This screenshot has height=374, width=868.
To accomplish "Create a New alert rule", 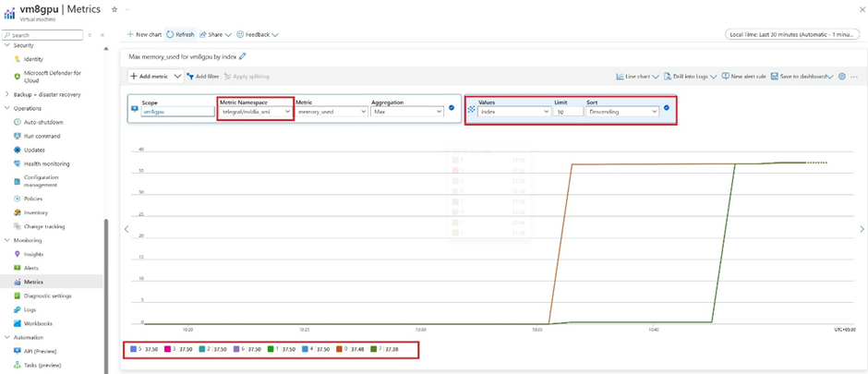I will coord(744,77).
